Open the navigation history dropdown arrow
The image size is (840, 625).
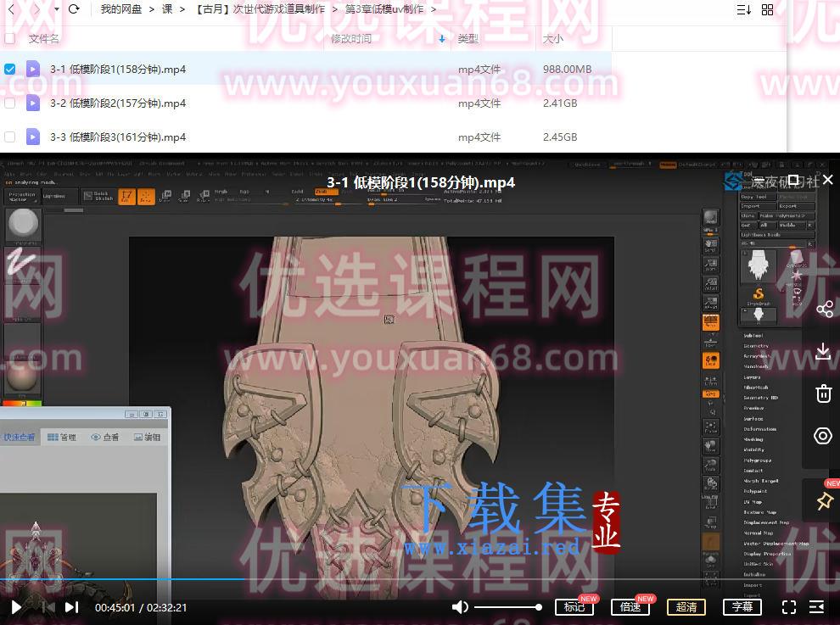tap(56, 9)
